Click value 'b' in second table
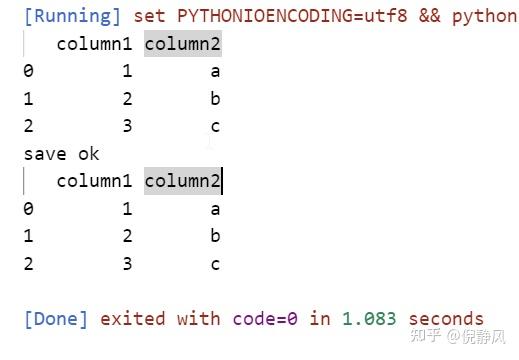519x360 pixels. point(215,236)
